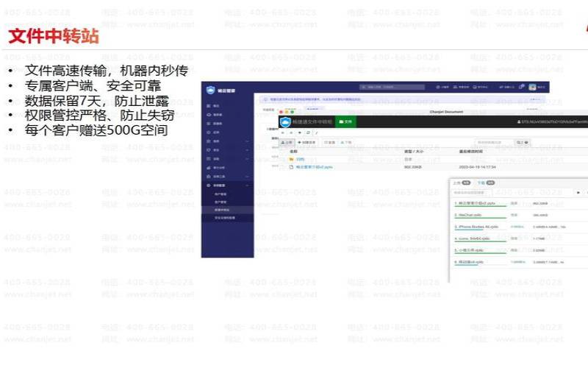Select the WeChat transfer row
Viewport: 588px width, 368px height.
click(519, 216)
